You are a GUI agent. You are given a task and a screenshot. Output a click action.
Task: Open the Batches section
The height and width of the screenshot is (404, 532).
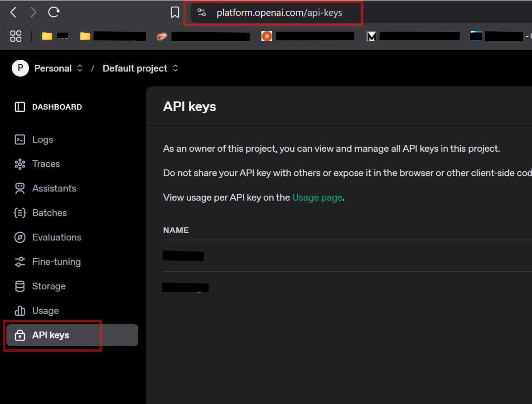[x=72, y=213]
